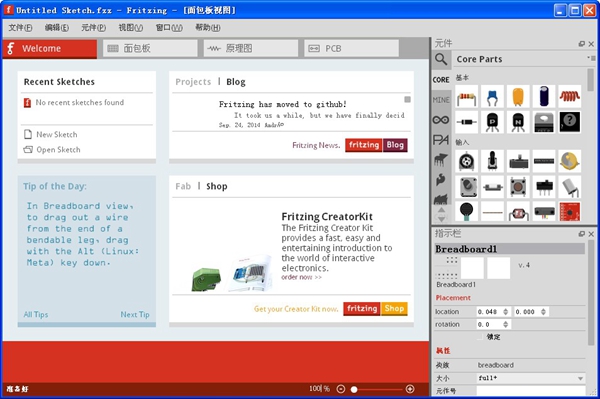Pick the gray voltage regulator part
Viewport: 600px width, 399px height.
[544, 122]
